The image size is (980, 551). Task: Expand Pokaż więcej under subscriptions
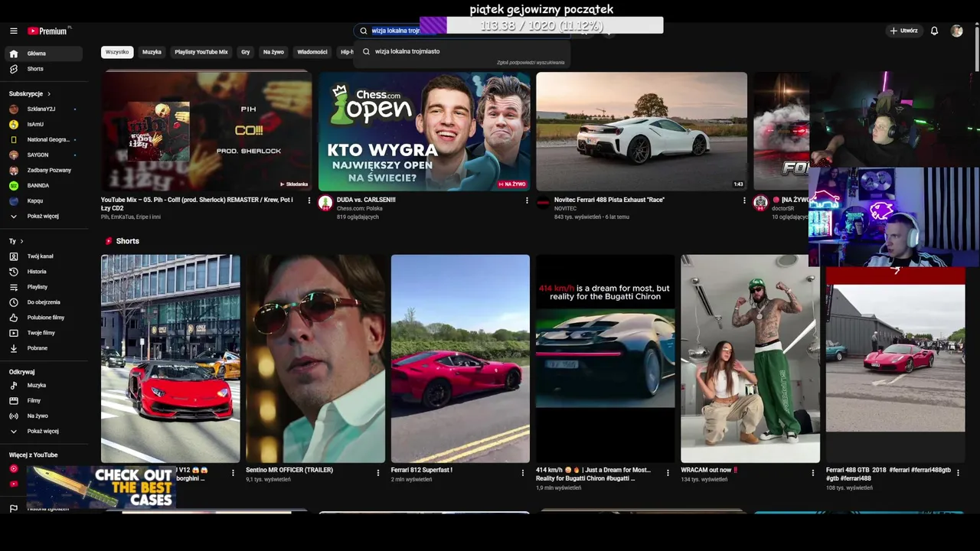pyautogui.click(x=44, y=216)
